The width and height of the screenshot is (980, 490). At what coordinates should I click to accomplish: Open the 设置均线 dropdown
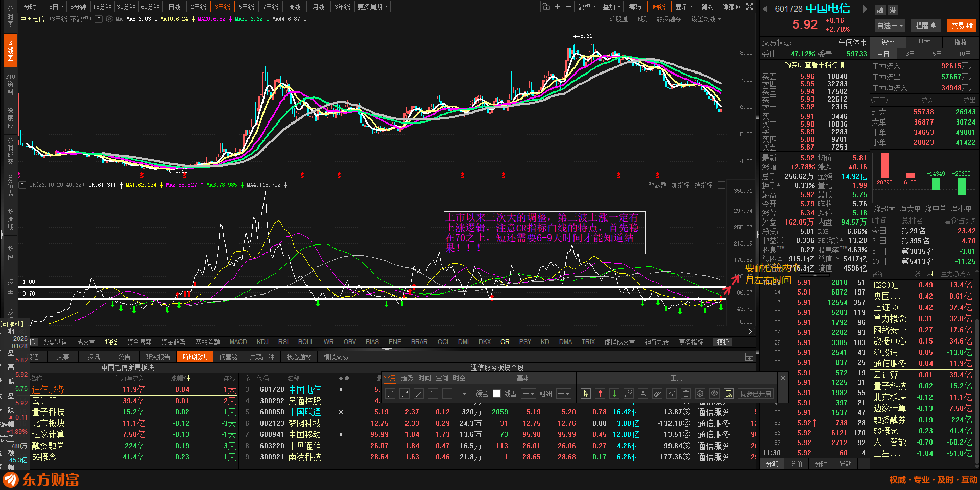tap(706, 19)
